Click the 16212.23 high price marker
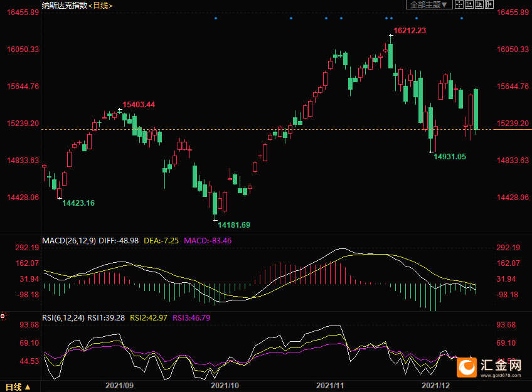The width and height of the screenshot is (532, 392). [x=410, y=31]
